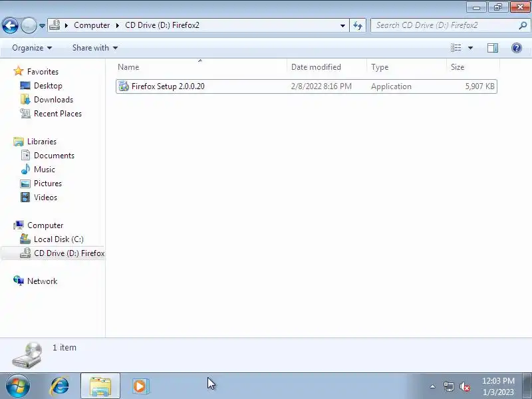Go back with the Back arrow button
Viewport: 532px width, 399px height.
coord(10,25)
